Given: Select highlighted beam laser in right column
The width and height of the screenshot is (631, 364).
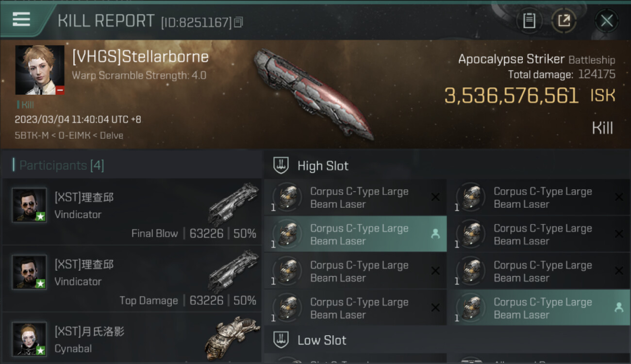Looking at the screenshot, I should pyautogui.click(x=539, y=308).
